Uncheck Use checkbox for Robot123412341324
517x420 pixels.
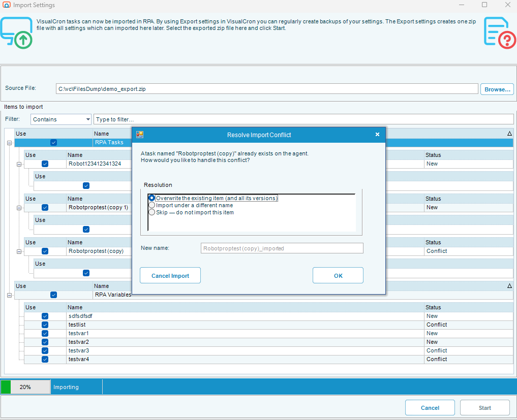click(45, 164)
